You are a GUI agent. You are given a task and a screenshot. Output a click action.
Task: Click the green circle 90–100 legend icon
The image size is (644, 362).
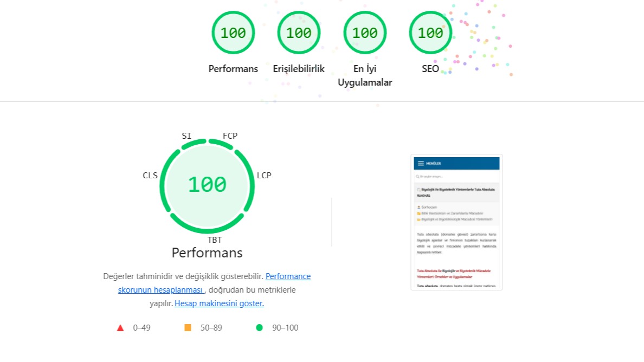tap(259, 328)
